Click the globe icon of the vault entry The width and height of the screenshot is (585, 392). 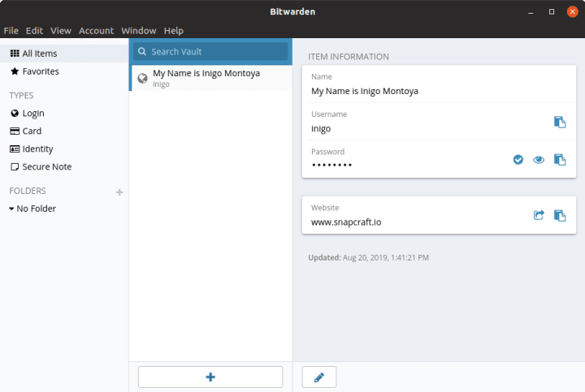142,78
